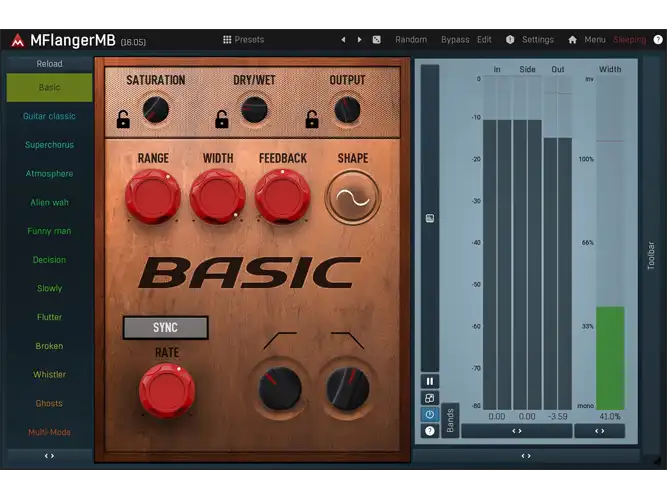Click the window resize corner grip

point(658,460)
